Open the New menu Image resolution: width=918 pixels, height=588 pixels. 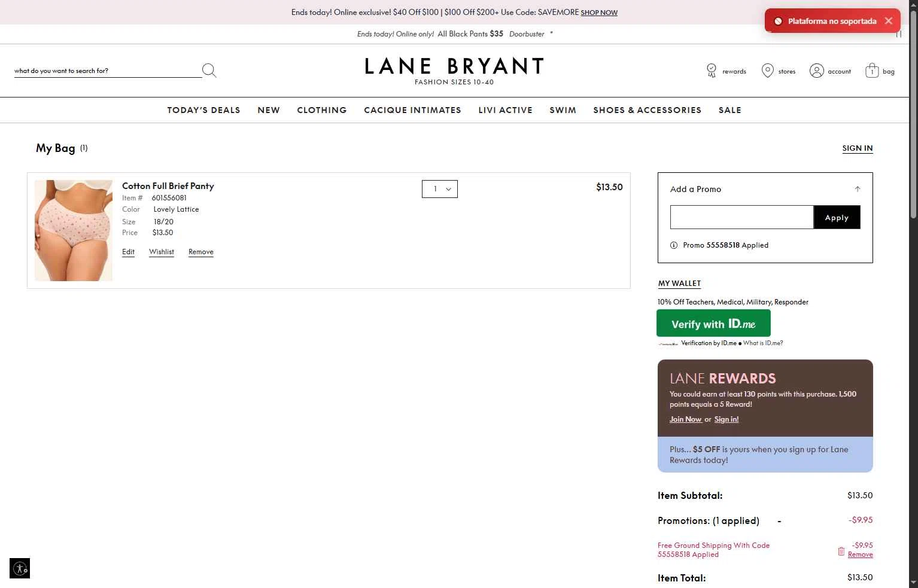click(x=269, y=110)
